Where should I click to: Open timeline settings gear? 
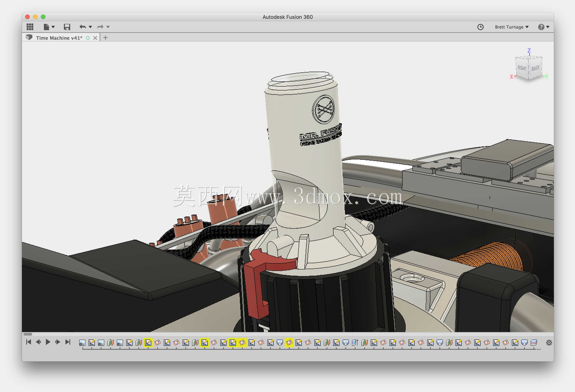pos(549,343)
